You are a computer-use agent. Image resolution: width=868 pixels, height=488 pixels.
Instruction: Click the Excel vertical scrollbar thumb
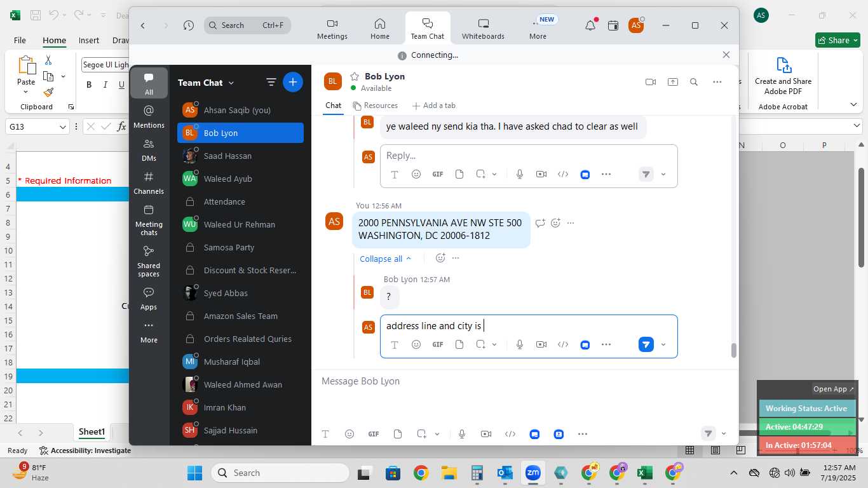click(x=862, y=217)
